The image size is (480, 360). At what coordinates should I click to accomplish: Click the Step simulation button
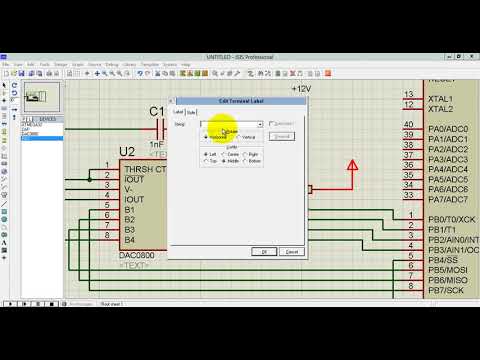(24, 304)
